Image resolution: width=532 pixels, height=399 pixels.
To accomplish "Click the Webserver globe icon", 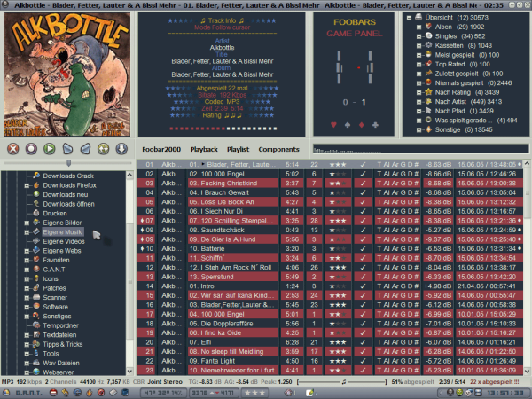I will 36,372.
